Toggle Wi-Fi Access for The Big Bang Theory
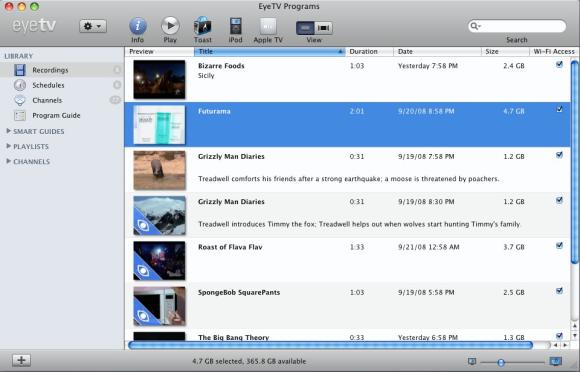580x372 pixels. click(559, 336)
